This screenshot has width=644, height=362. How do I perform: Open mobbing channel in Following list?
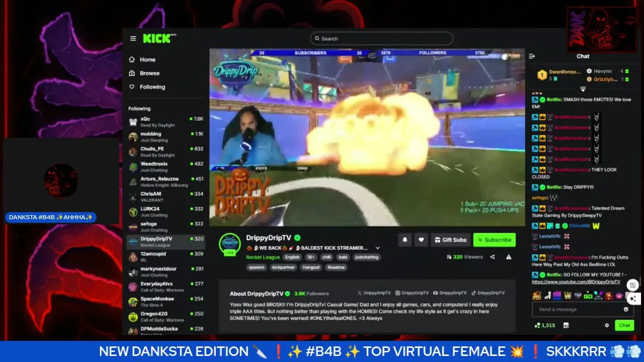tap(166, 137)
